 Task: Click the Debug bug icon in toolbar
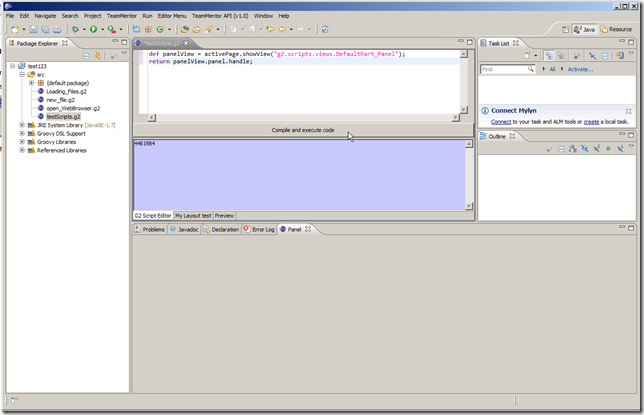click(75, 29)
